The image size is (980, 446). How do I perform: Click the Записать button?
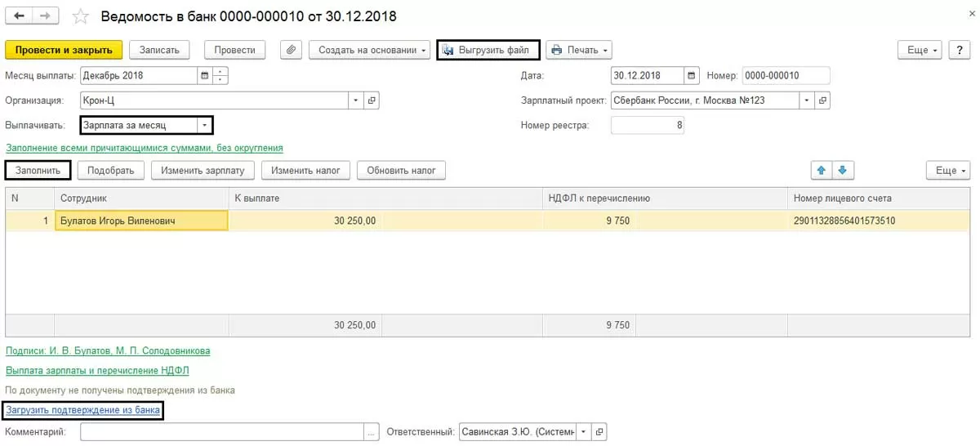tap(159, 50)
